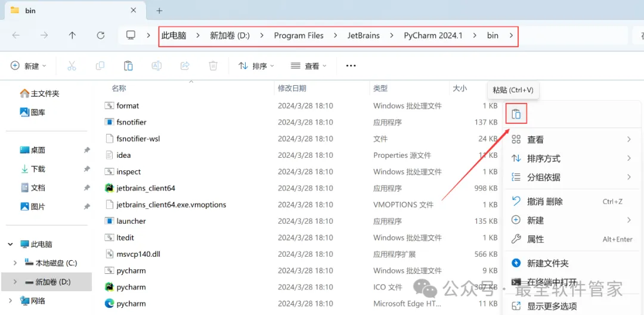
Task: Open the 新建 dropdown in toolbar
Action: click(29, 66)
